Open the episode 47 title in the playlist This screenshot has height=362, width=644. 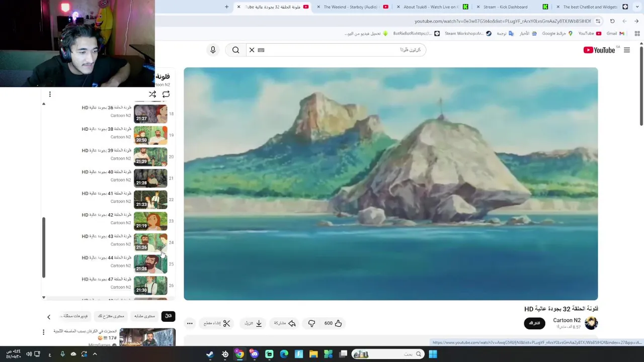(107, 280)
